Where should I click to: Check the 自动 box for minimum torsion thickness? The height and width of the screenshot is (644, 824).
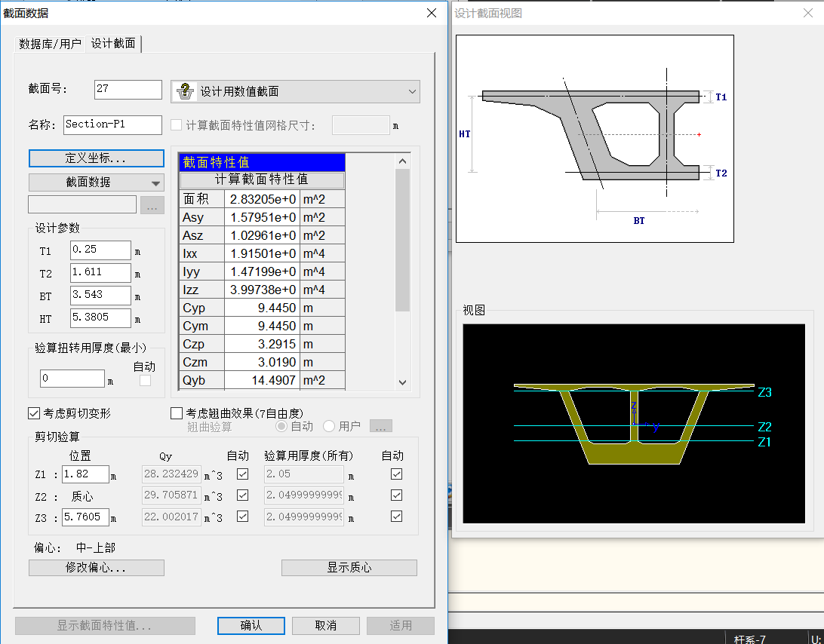145,381
